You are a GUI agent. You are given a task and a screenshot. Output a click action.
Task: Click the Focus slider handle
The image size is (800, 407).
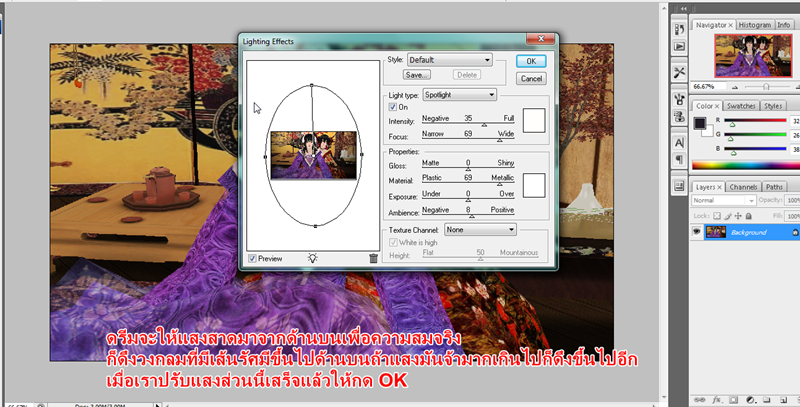(x=499, y=140)
